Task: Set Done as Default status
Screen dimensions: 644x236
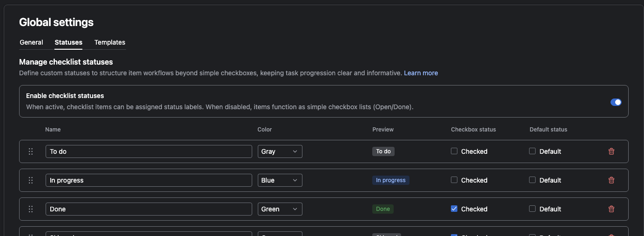Action: tap(532, 209)
